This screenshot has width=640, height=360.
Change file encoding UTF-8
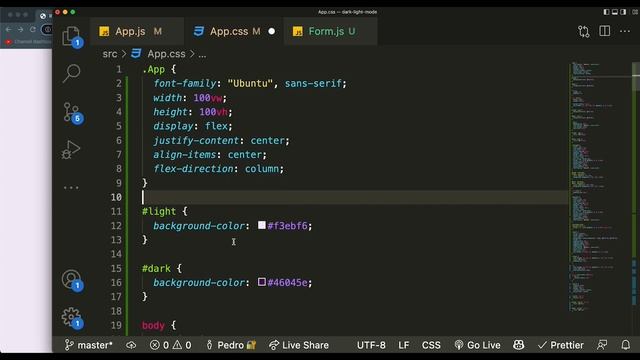371,345
